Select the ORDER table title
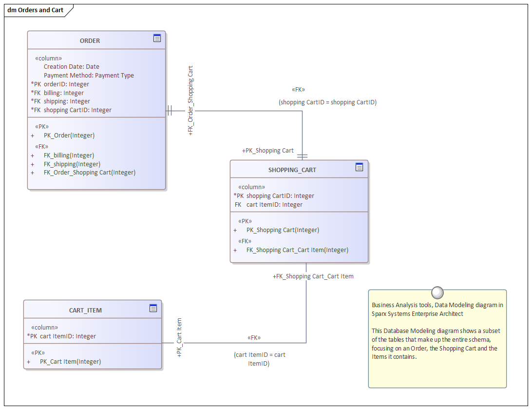532x410 pixels. coord(90,40)
